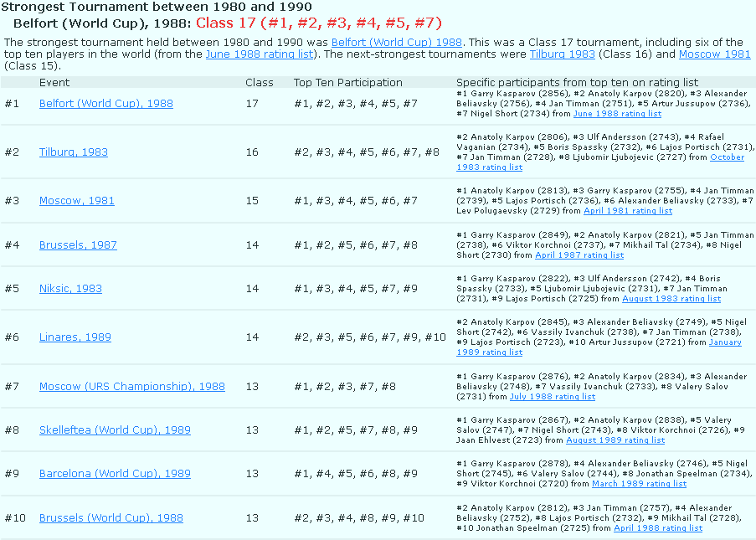
Task: Open the Brussels, 1987 tournament link
Action: 78,245
